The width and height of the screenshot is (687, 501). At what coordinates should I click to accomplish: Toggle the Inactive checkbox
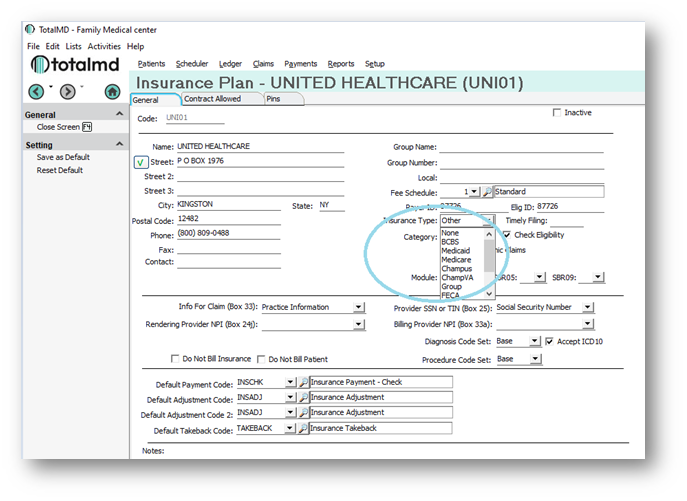(x=557, y=113)
